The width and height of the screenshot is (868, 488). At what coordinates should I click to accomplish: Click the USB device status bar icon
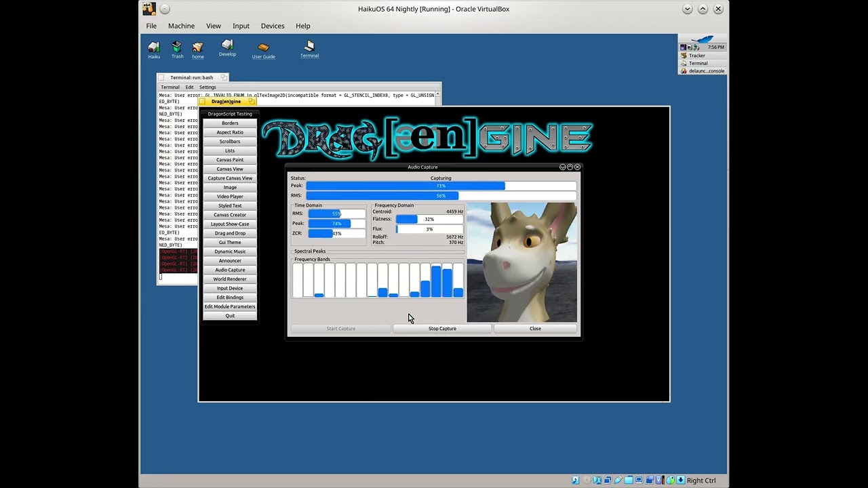point(618,481)
